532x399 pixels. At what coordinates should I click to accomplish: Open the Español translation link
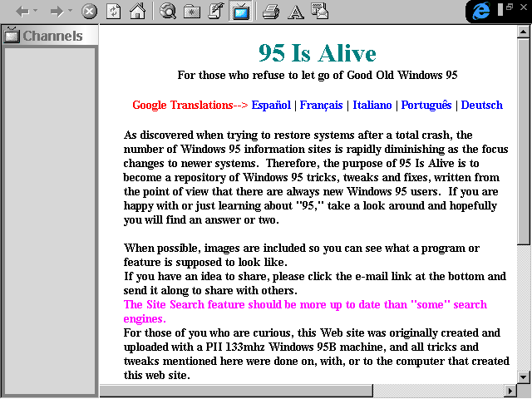(271, 106)
